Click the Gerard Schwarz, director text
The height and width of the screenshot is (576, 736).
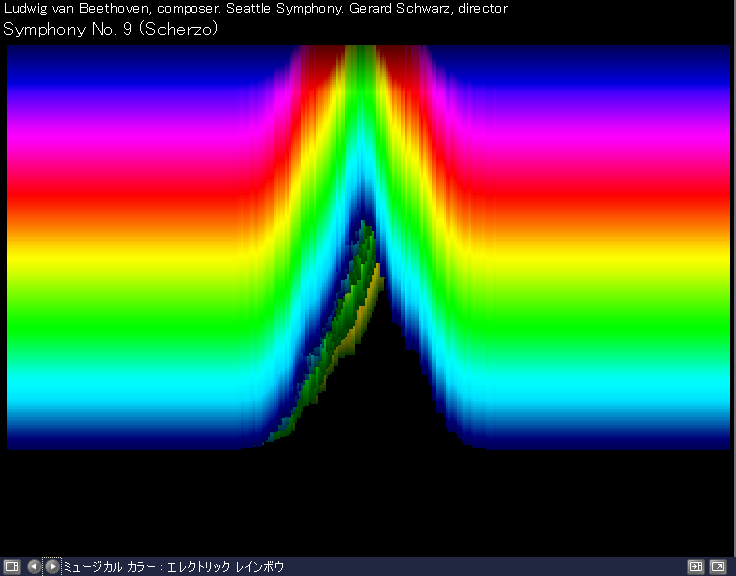tap(428, 9)
